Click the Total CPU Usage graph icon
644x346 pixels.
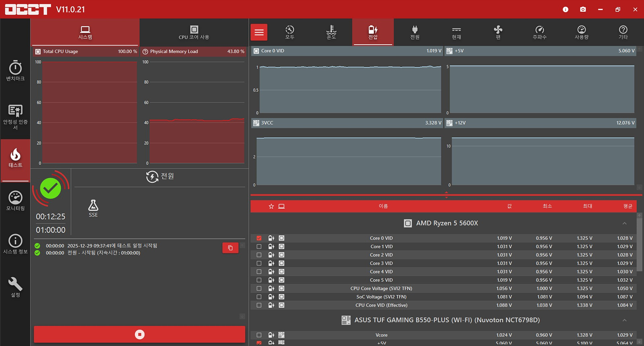[38, 51]
